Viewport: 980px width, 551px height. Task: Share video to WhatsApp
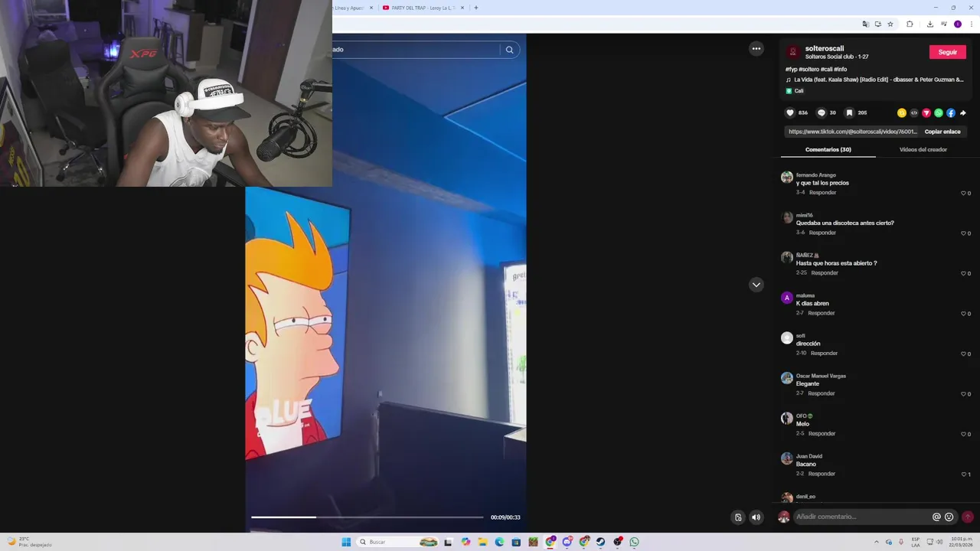(x=938, y=112)
